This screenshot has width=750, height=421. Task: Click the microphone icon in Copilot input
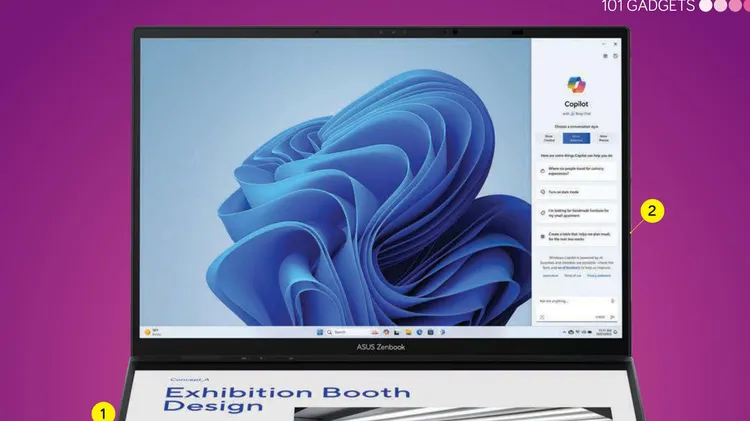[x=612, y=301]
